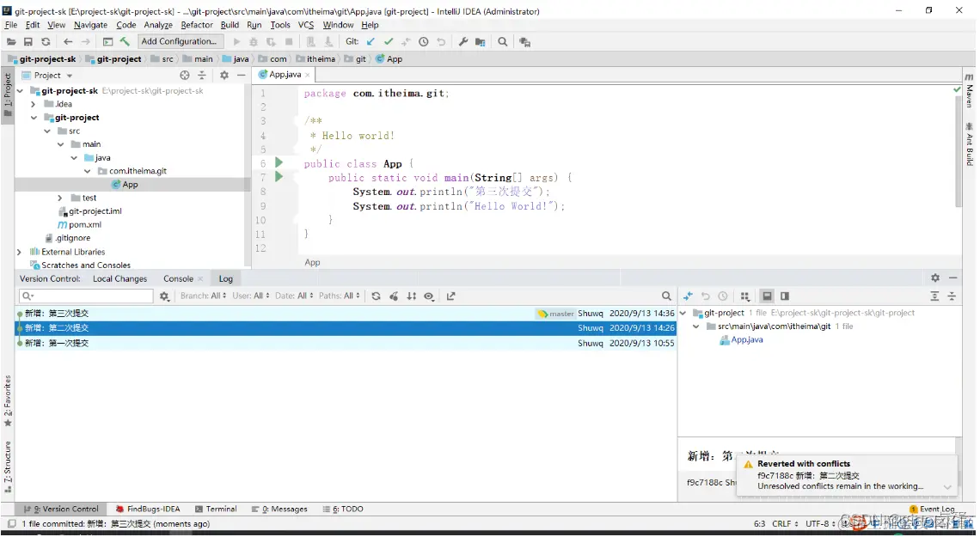Open Git show history clock icon
The width and height of the screenshot is (980, 537).
pyautogui.click(x=423, y=42)
